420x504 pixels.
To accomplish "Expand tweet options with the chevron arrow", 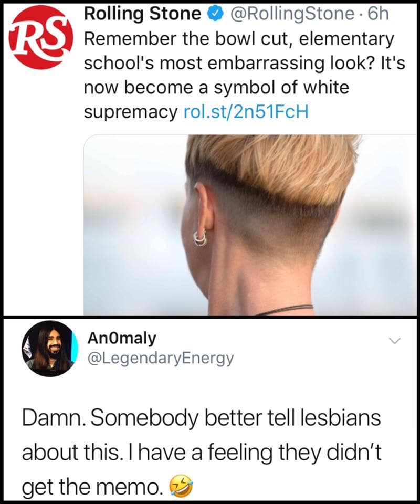I will (395, 340).
